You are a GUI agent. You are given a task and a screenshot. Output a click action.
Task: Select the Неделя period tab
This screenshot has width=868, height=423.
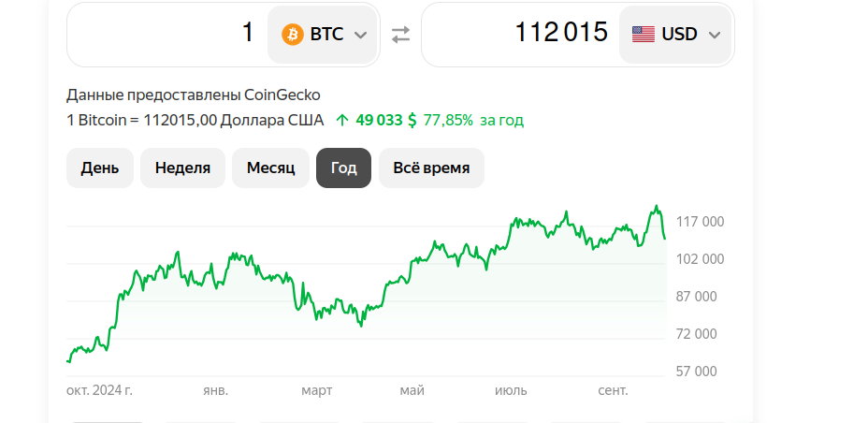182,168
